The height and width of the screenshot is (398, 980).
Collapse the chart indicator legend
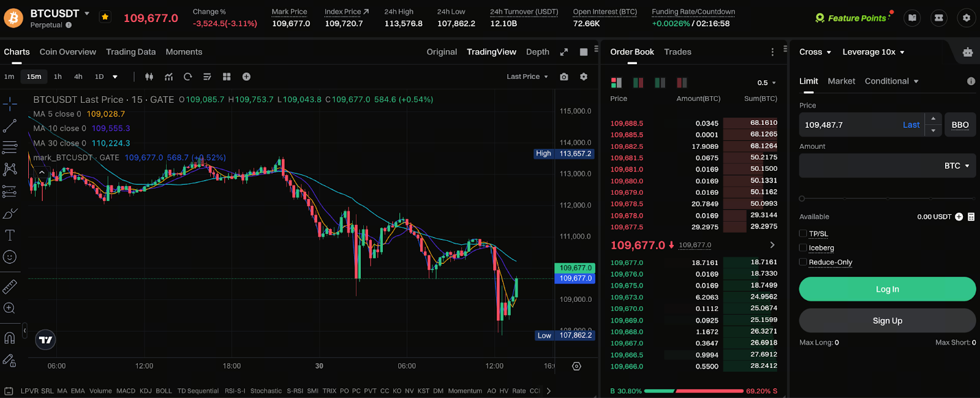tap(42, 173)
